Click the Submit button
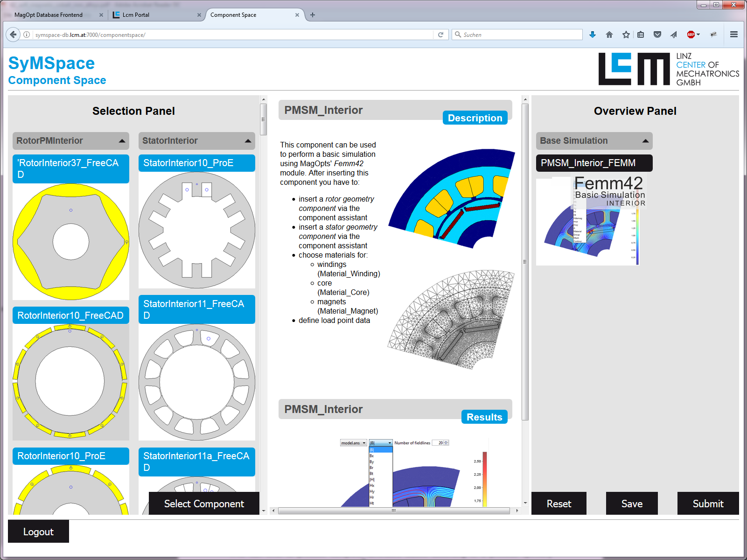The image size is (747, 560). [708, 504]
